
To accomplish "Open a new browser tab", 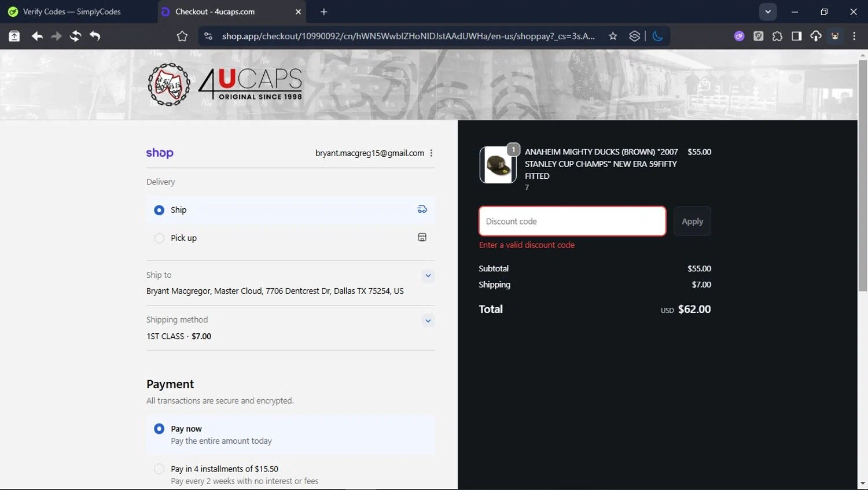I will tap(324, 12).
